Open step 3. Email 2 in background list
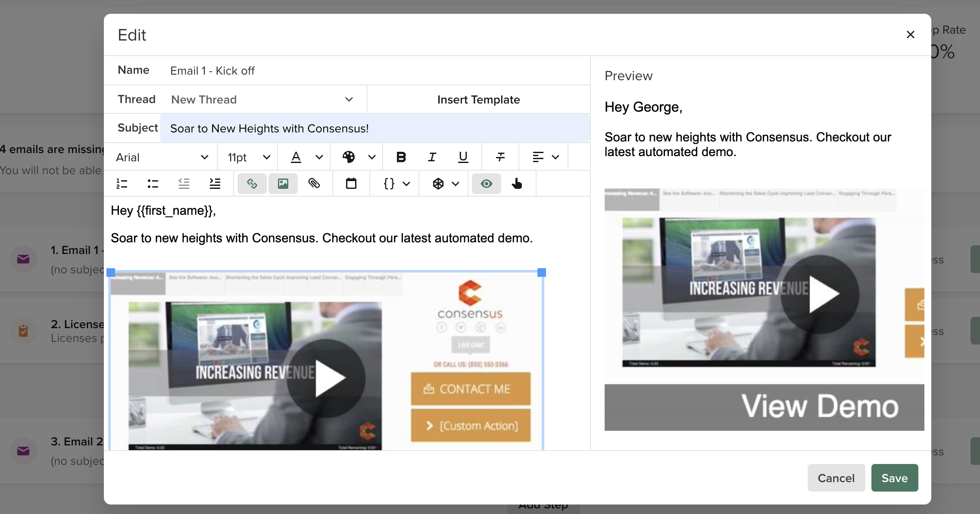 tap(77, 442)
